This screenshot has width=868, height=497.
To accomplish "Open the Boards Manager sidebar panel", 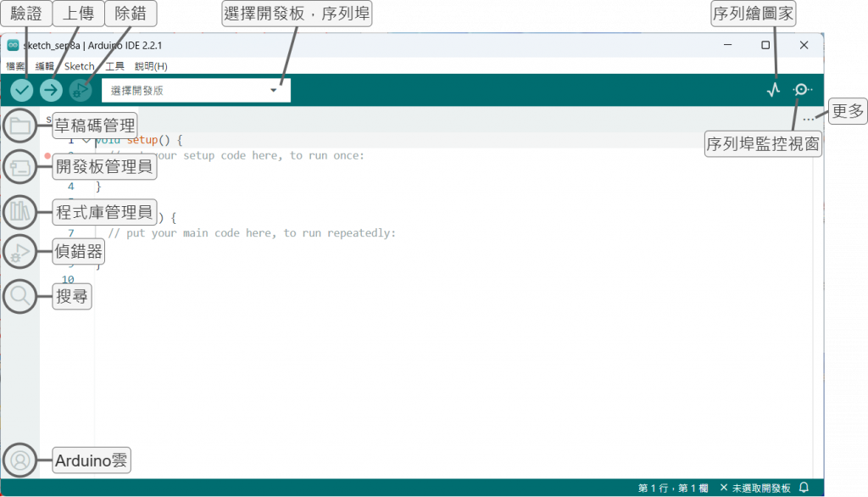I will pyautogui.click(x=20, y=167).
